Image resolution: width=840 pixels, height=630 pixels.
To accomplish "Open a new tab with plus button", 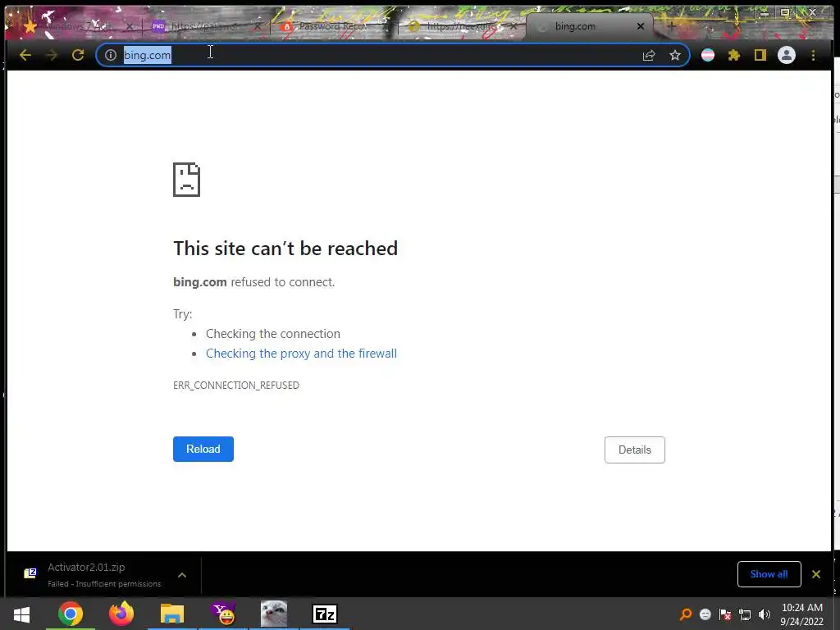I will point(671,25).
